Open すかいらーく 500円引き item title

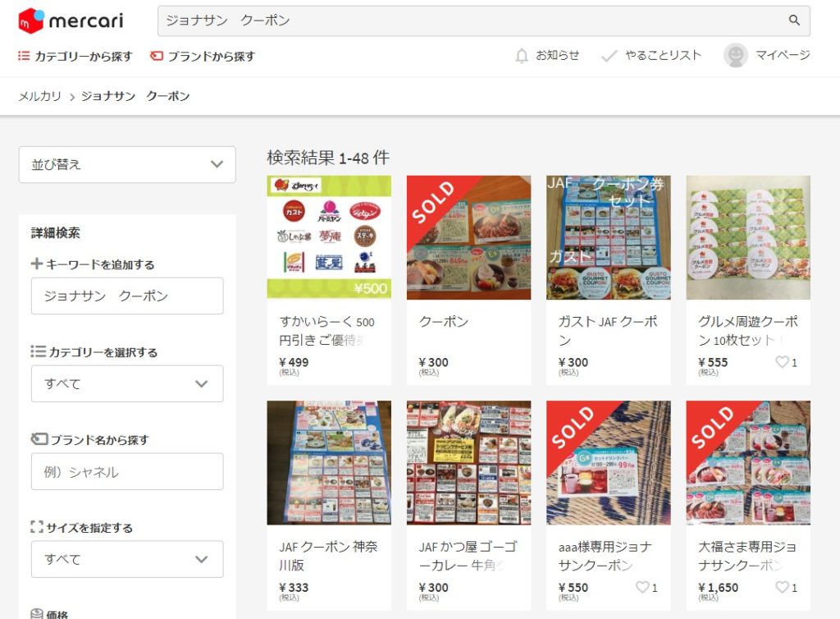pos(326,331)
